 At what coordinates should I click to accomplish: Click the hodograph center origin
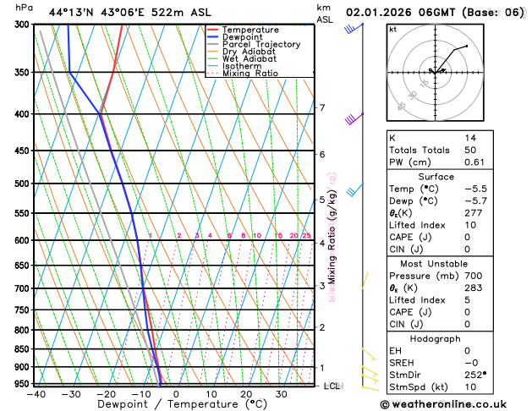pos(435,72)
